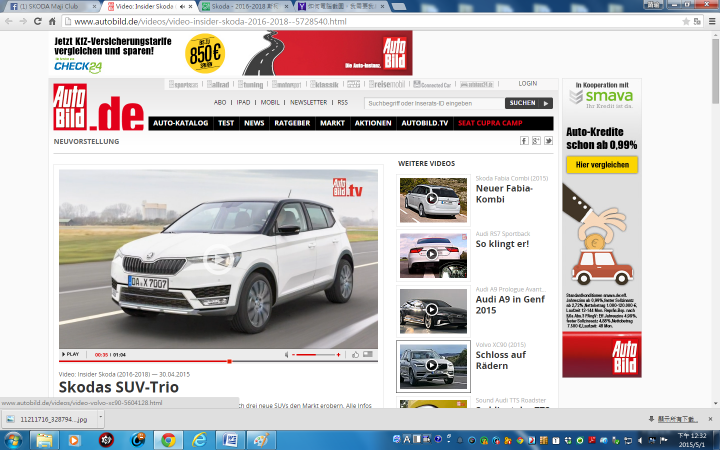720x450 pixels.
Task: Open dropdown arrow next to downloaded jpg
Action: coord(101,418)
